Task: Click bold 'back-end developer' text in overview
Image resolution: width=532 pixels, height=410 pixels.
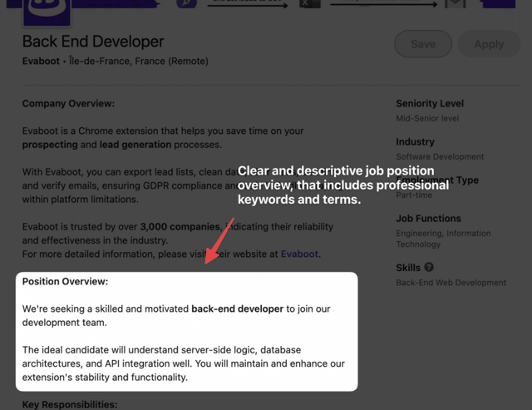Action: coord(237,309)
